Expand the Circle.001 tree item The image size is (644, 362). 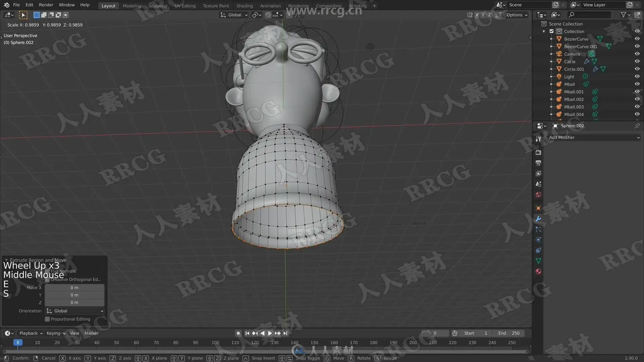[551, 69]
